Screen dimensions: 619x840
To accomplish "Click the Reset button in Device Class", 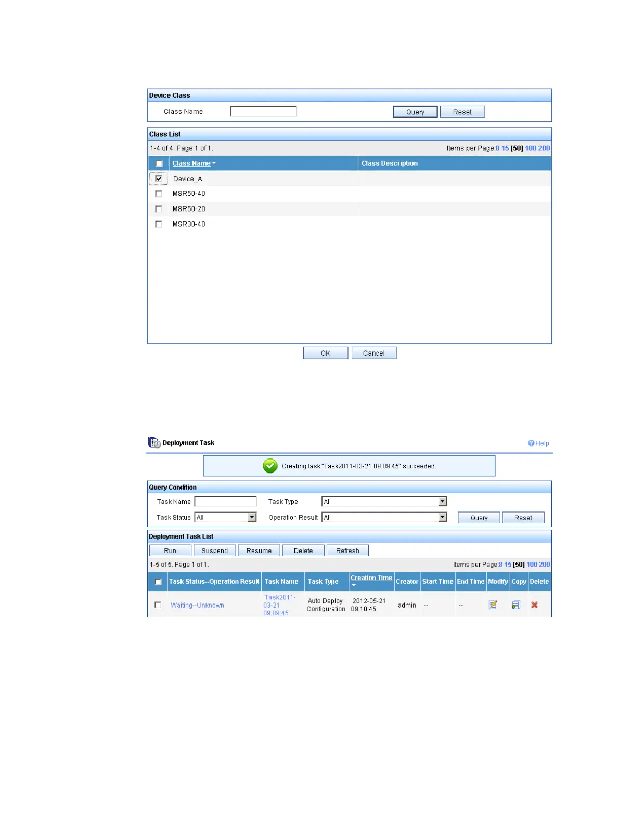I will [462, 112].
